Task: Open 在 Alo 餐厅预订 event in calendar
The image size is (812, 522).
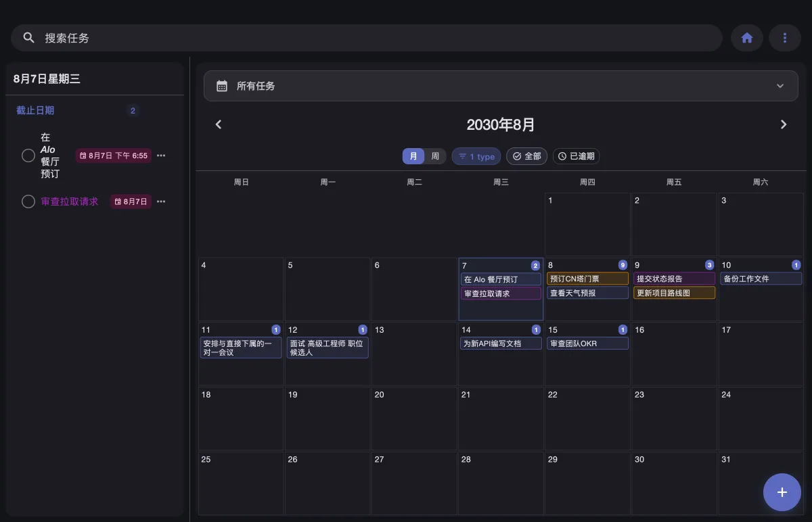Action: (x=501, y=279)
